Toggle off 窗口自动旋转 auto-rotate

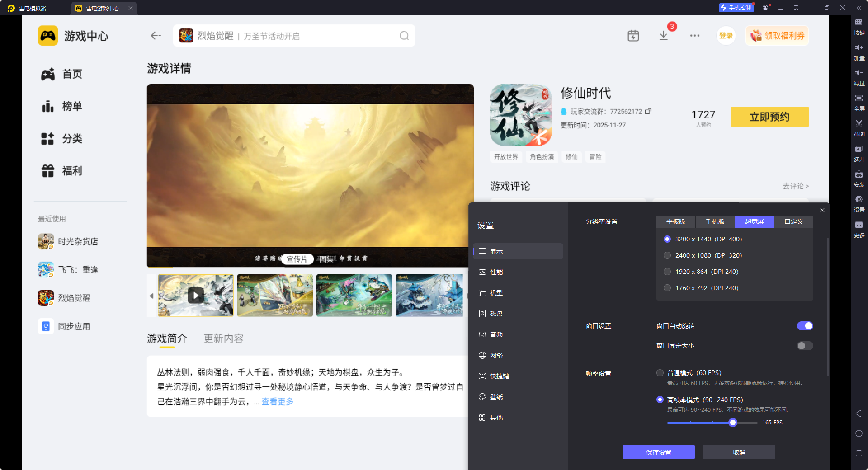tap(805, 326)
